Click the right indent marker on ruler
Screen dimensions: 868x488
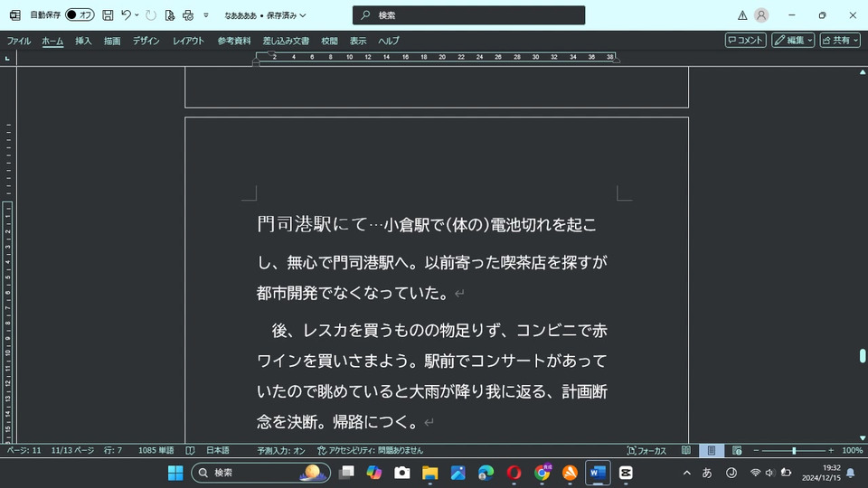(x=616, y=60)
